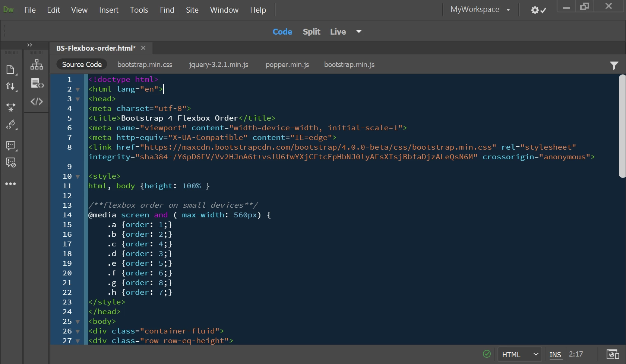Open the site structure (hierarchy) panel icon
Screen dimensions: 626x364
(37, 64)
